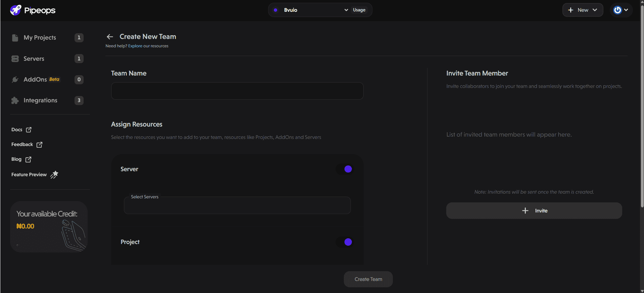The height and width of the screenshot is (293, 644).
Task: Click the Integrations count badge 3
Action: (79, 100)
